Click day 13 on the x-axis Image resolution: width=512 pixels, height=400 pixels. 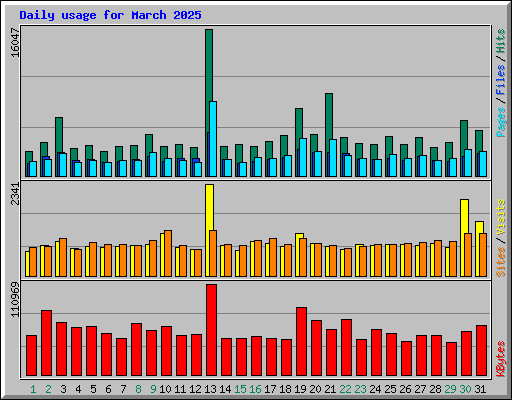click(210, 389)
